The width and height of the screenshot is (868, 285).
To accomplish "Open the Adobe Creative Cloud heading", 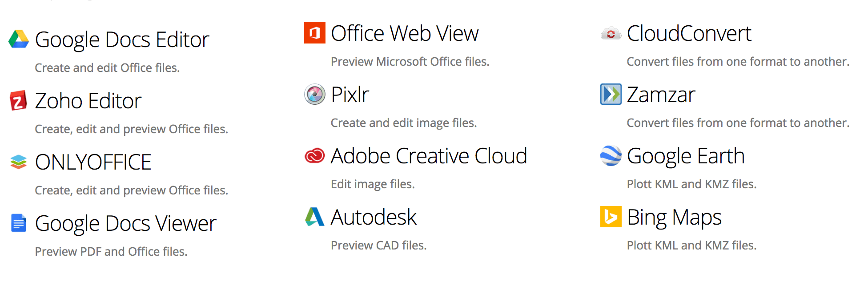I will pyautogui.click(x=429, y=156).
